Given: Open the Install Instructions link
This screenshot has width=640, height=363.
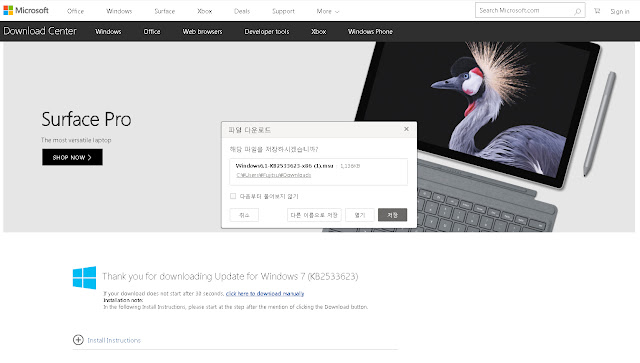Looking at the screenshot, I should [x=114, y=340].
